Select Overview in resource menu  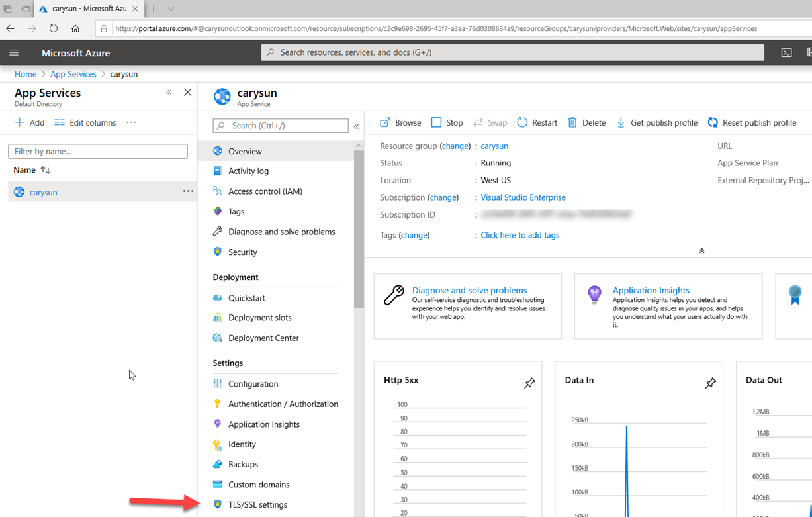276,151
